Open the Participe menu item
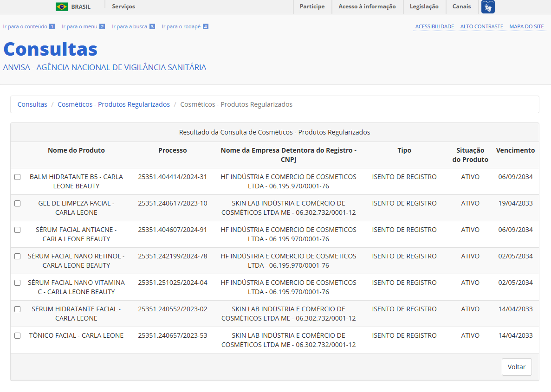The image size is (551, 392). (x=312, y=6)
